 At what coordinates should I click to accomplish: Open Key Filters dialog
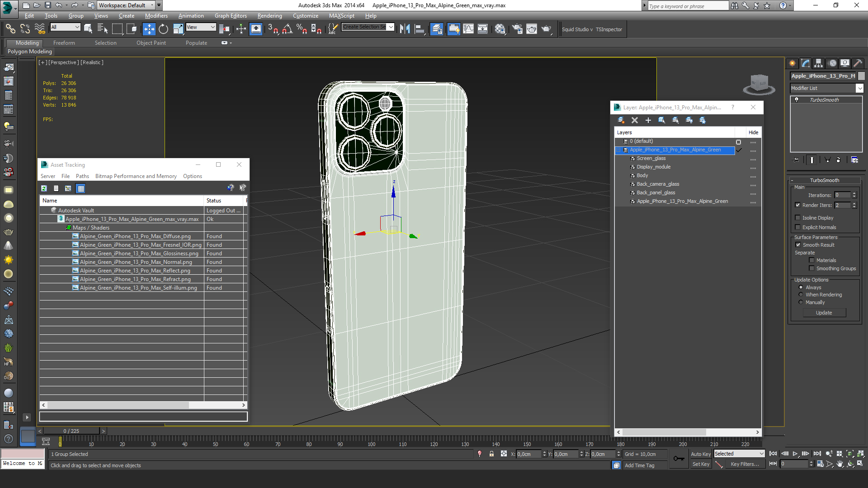click(745, 464)
